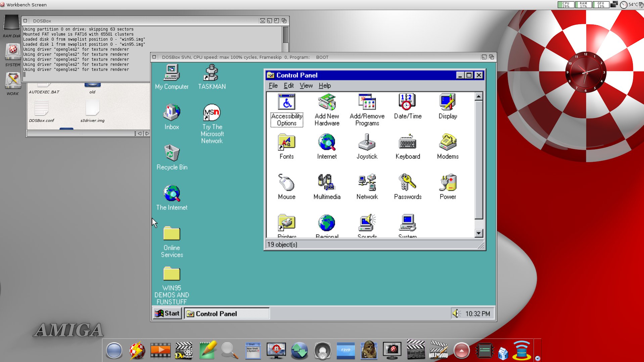Select the Online Services folder

tap(172, 241)
